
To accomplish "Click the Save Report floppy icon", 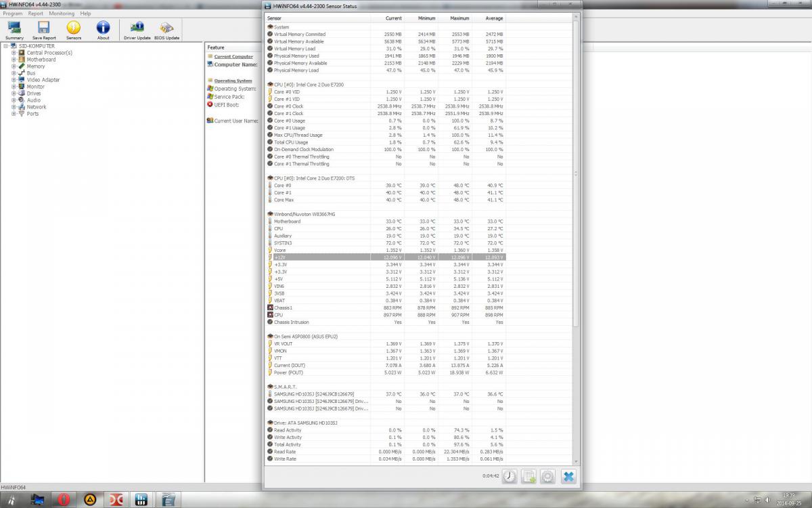I will (x=44, y=30).
